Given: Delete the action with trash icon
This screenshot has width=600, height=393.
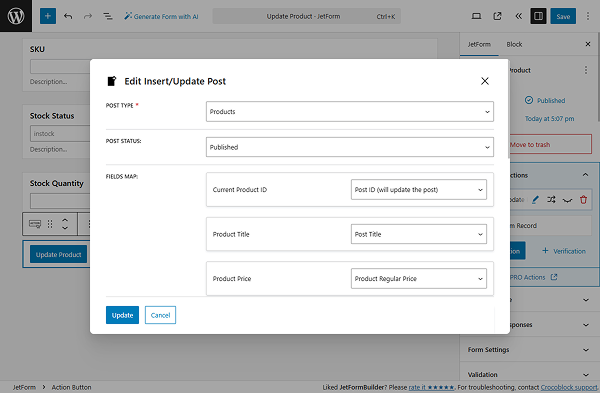Looking at the screenshot, I should (583, 199).
